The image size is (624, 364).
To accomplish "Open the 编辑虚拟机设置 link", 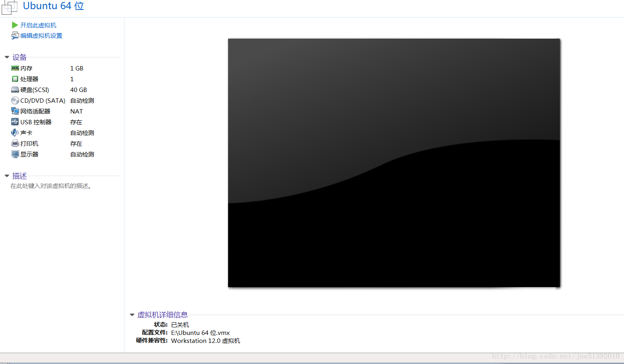I will click(41, 35).
